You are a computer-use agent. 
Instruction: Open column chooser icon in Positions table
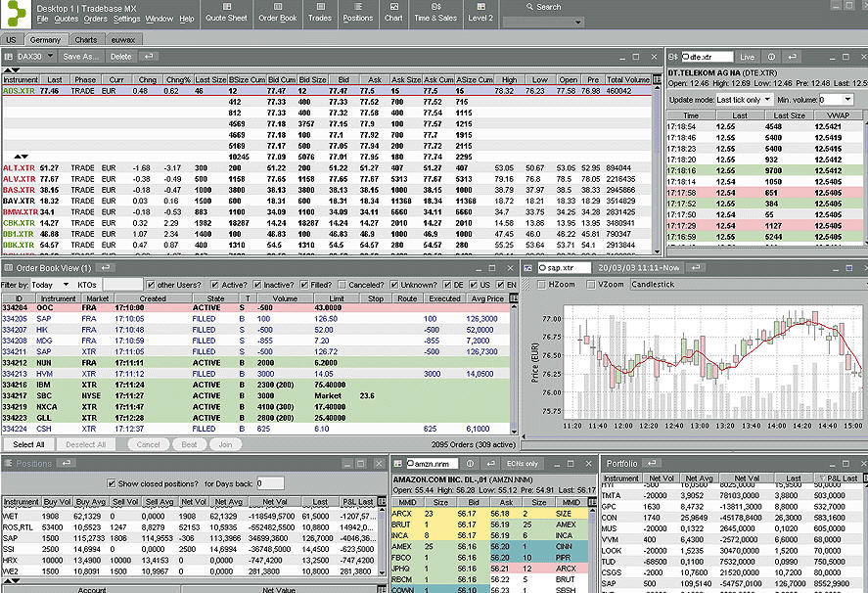coord(382,502)
